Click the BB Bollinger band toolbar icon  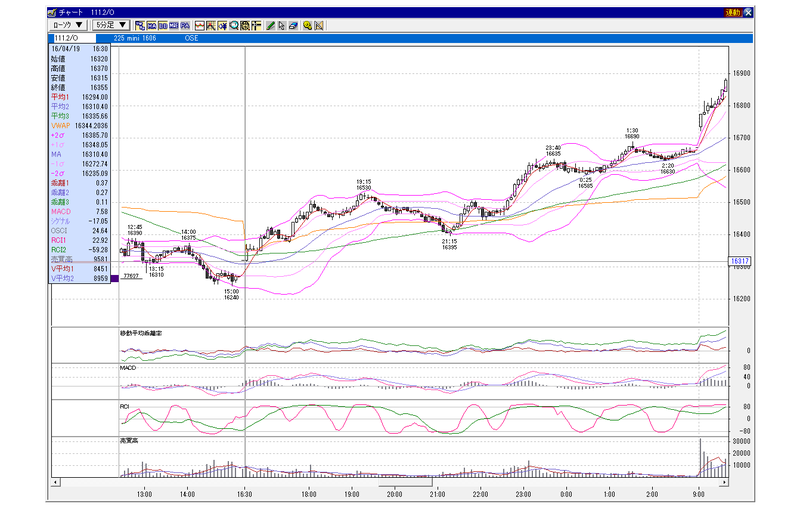(163, 26)
